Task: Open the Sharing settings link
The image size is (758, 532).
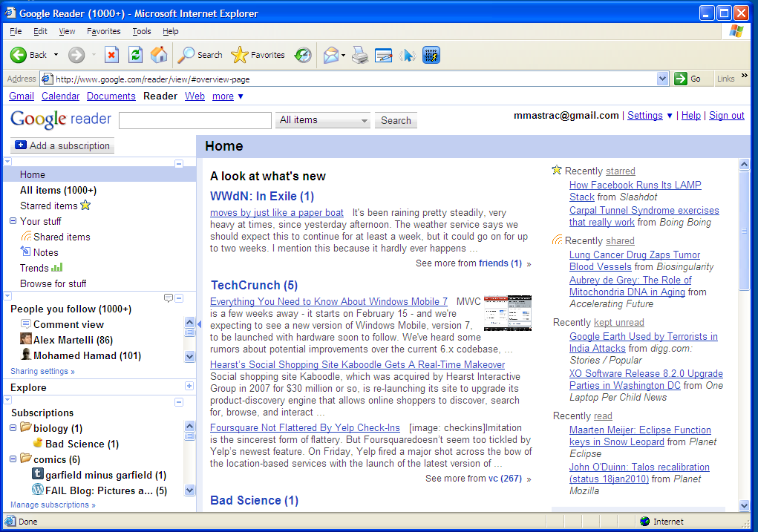Action: [x=42, y=371]
